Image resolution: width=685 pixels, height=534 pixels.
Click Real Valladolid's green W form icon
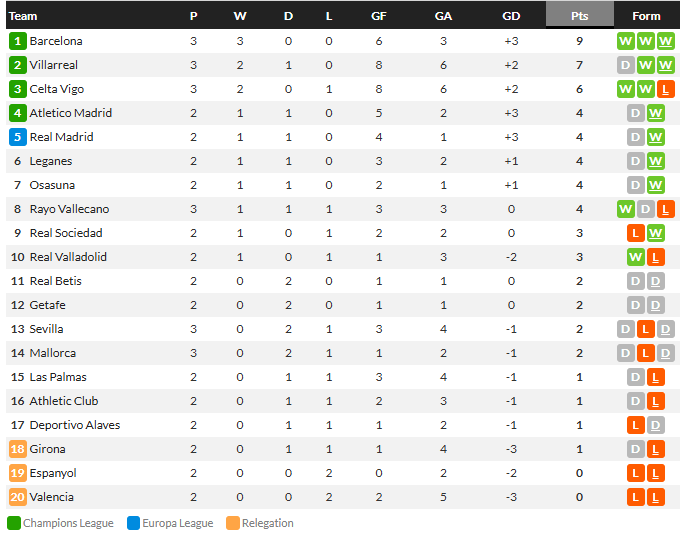(636, 257)
